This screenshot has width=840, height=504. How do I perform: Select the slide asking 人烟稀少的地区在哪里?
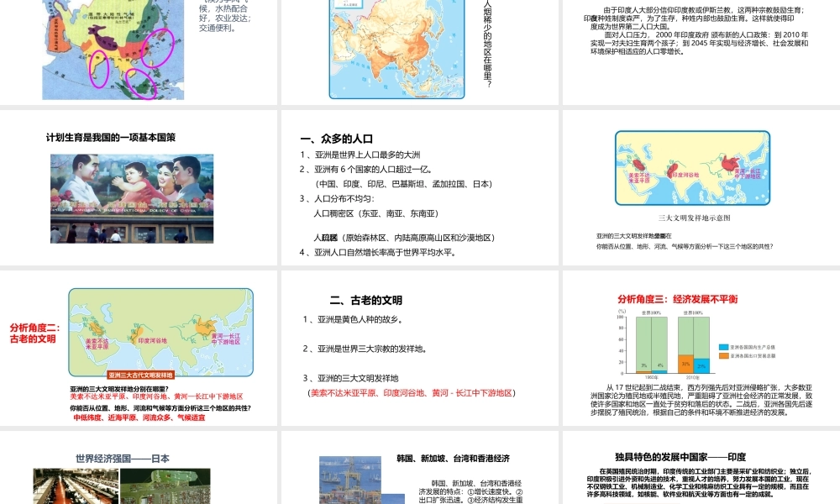point(420,52)
